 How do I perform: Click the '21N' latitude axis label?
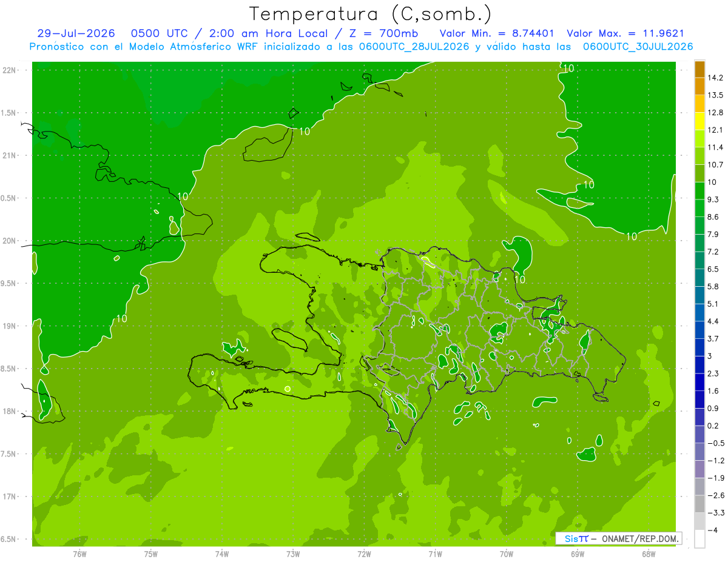(9, 155)
